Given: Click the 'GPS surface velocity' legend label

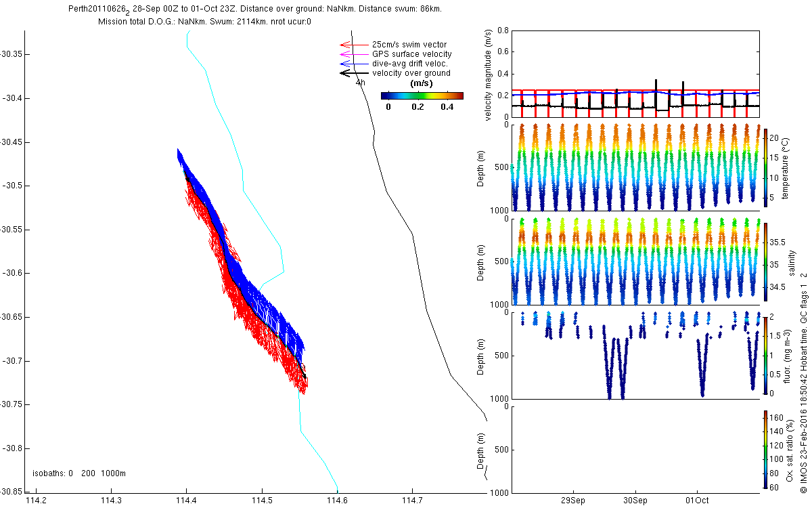Looking at the screenshot, I should [411, 54].
